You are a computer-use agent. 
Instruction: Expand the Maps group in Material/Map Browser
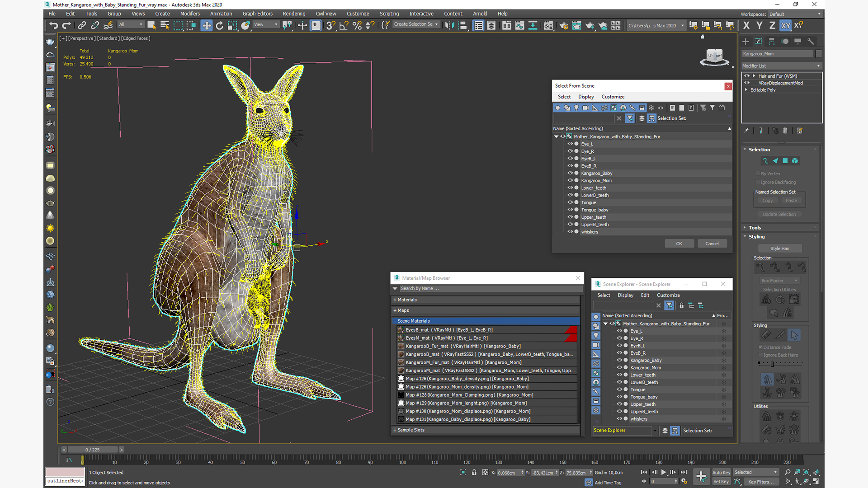pos(395,310)
